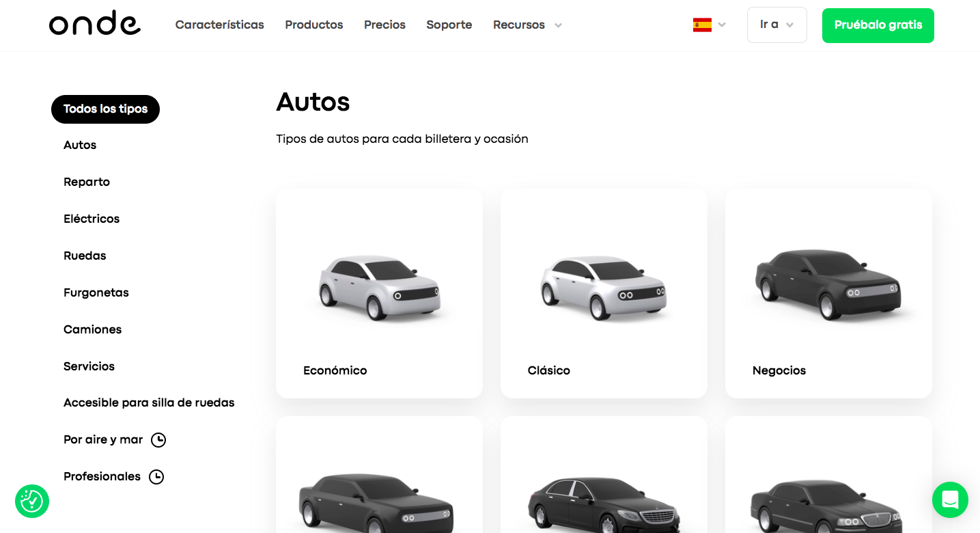Navigate to Soporte
Image resolution: width=980 pixels, height=533 pixels.
[449, 25]
